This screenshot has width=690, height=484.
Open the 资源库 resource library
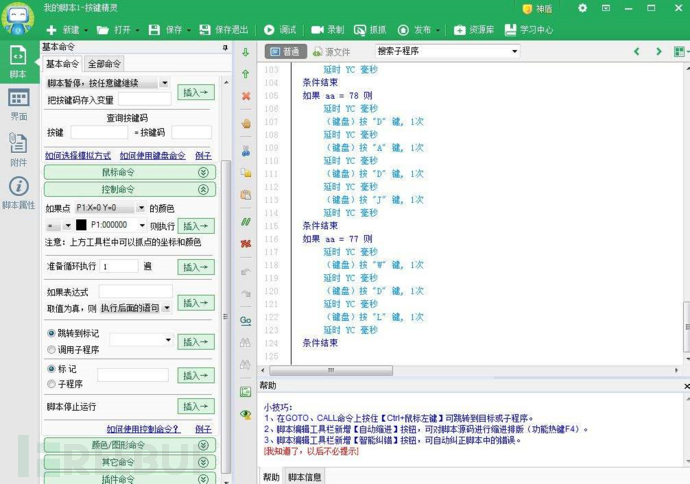click(474, 30)
